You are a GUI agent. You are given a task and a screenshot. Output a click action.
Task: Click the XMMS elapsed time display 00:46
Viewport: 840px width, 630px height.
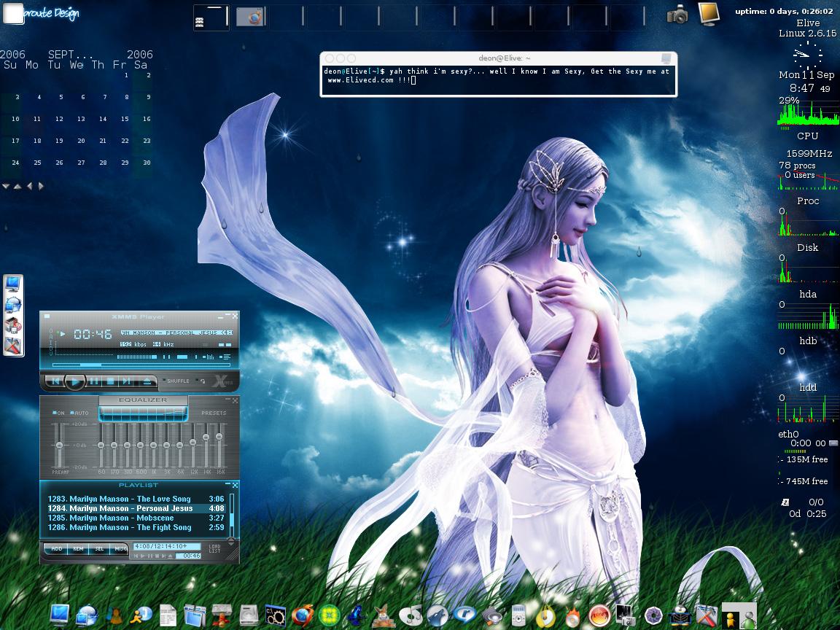93,335
